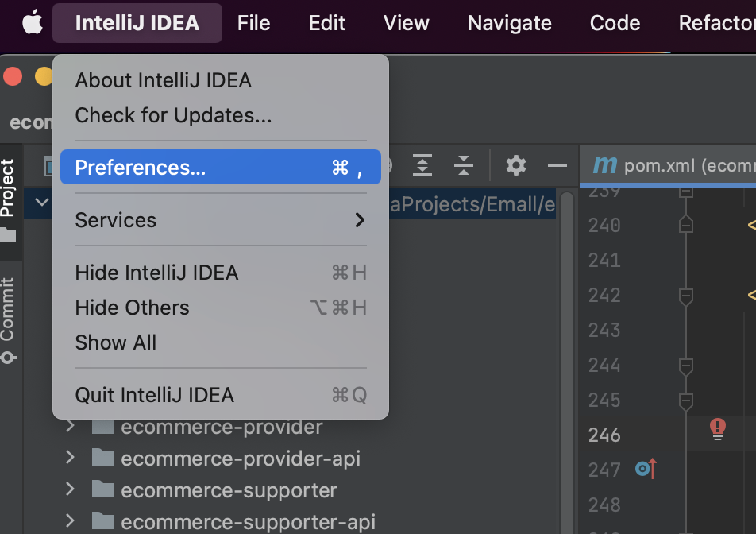Open the File menu
756x534 pixels.
coord(253,23)
